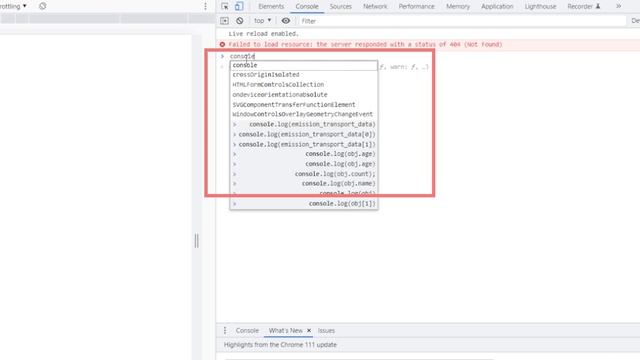
Task: Click the console prompt input line
Action: coord(242,56)
